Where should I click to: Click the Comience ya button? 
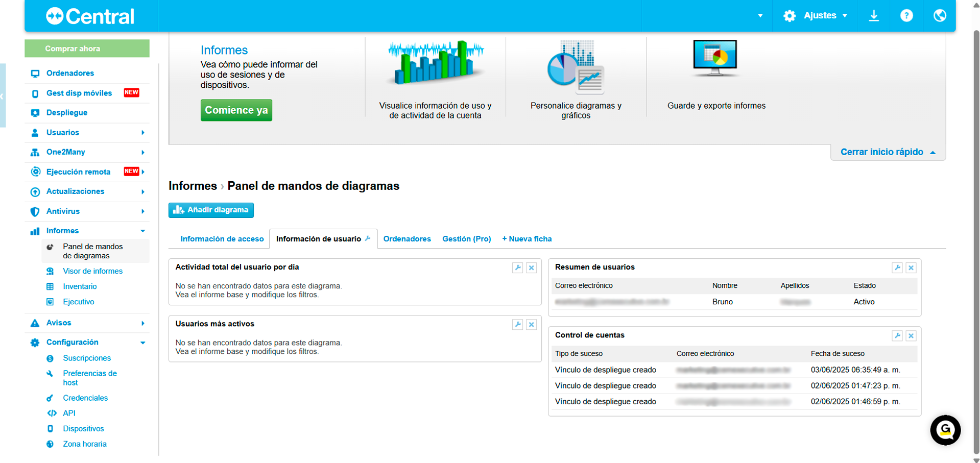pyautogui.click(x=236, y=110)
